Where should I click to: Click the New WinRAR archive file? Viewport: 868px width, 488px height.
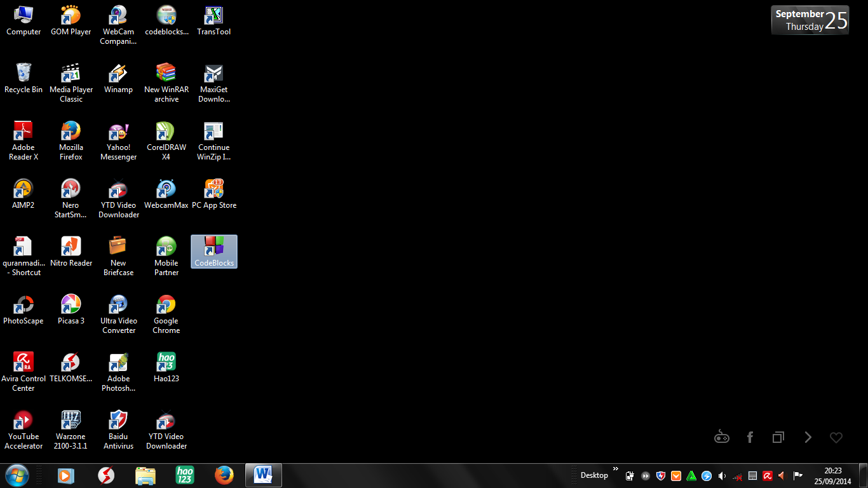tap(166, 83)
